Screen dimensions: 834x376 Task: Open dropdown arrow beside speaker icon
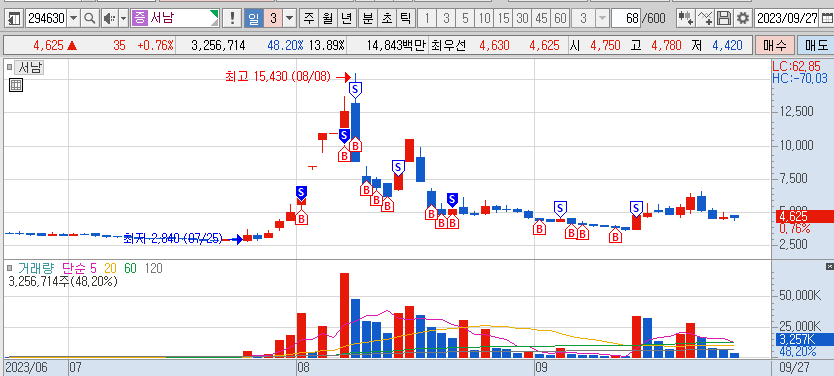pyautogui.click(x=123, y=19)
